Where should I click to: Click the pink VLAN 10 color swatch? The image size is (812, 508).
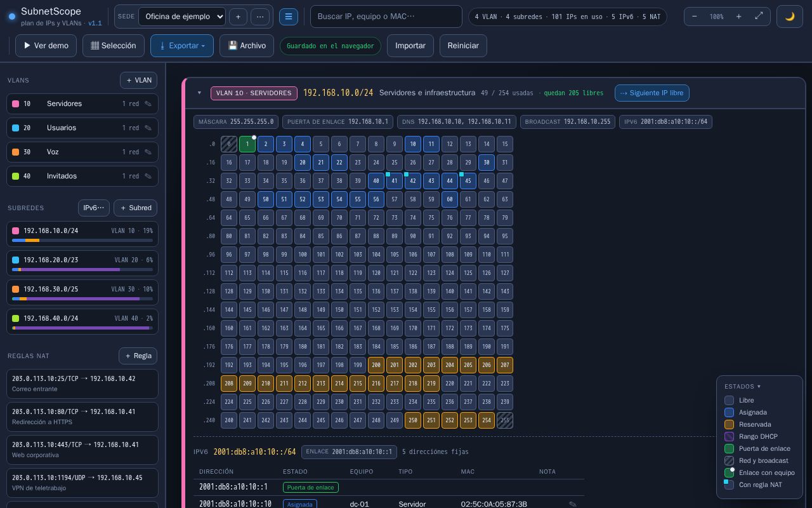click(x=16, y=104)
